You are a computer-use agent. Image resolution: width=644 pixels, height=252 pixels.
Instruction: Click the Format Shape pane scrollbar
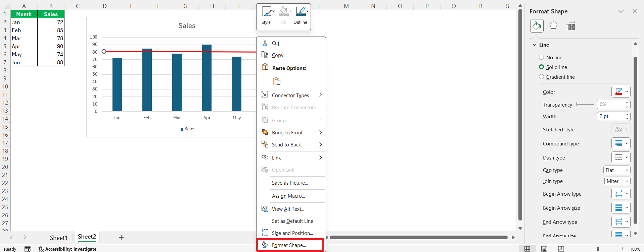pos(635,140)
